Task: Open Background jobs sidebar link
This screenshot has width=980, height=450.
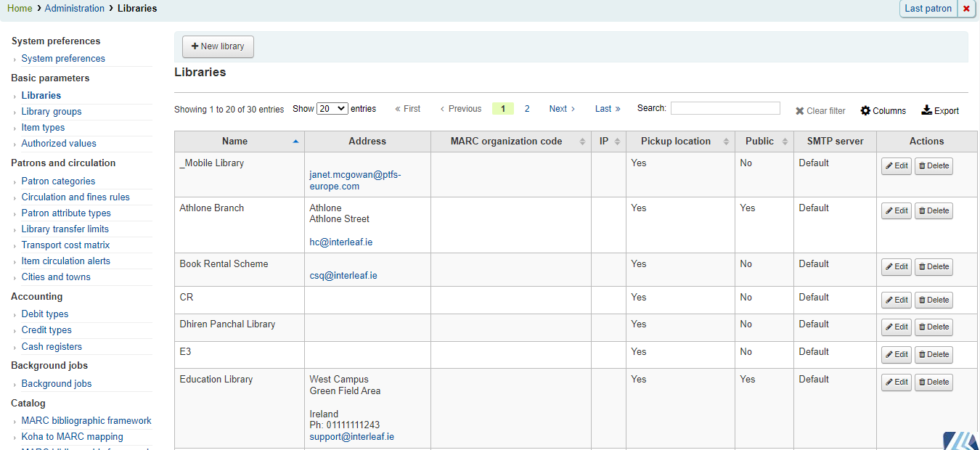Action: (57, 384)
